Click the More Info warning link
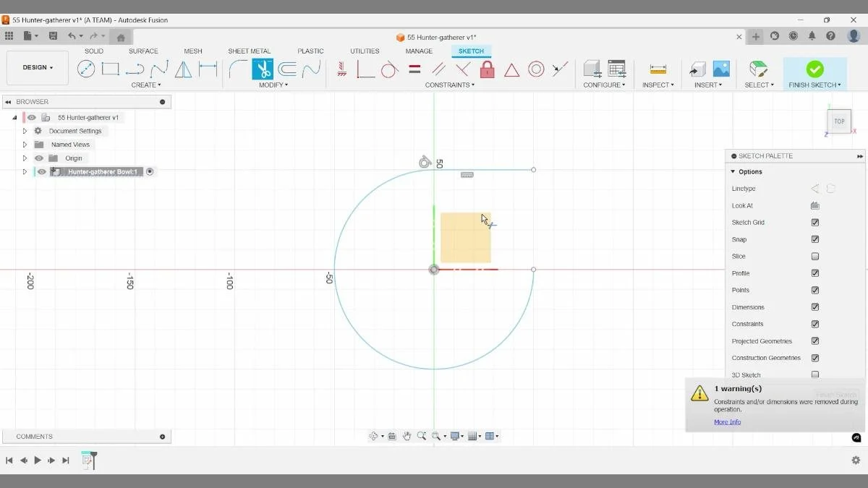The image size is (868, 488). click(x=727, y=421)
